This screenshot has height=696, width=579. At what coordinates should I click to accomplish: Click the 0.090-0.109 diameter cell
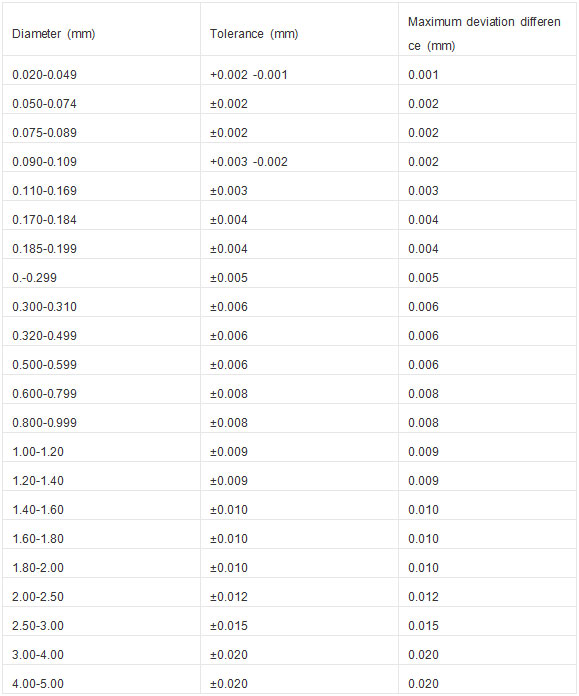tap(44, 162)
